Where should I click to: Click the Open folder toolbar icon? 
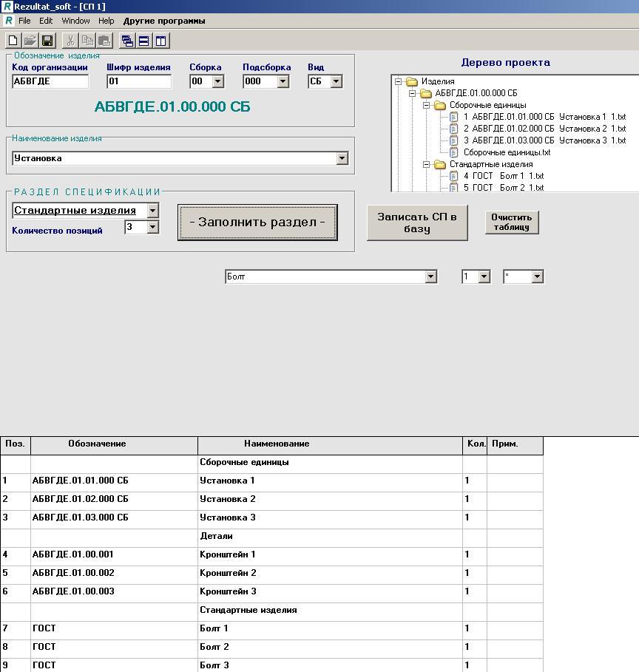click(x=30, y=41)
